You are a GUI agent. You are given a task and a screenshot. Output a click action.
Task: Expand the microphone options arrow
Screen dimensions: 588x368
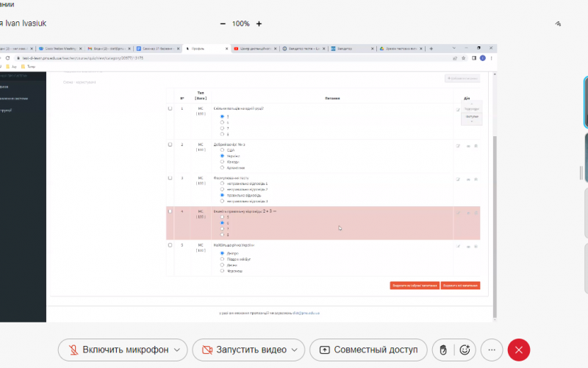pyautogui.click(x=176, y=350)
